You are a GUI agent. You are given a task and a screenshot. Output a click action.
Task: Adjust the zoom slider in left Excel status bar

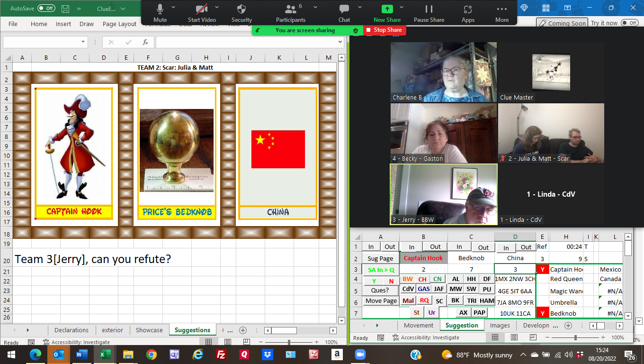[x=289, y=342]
